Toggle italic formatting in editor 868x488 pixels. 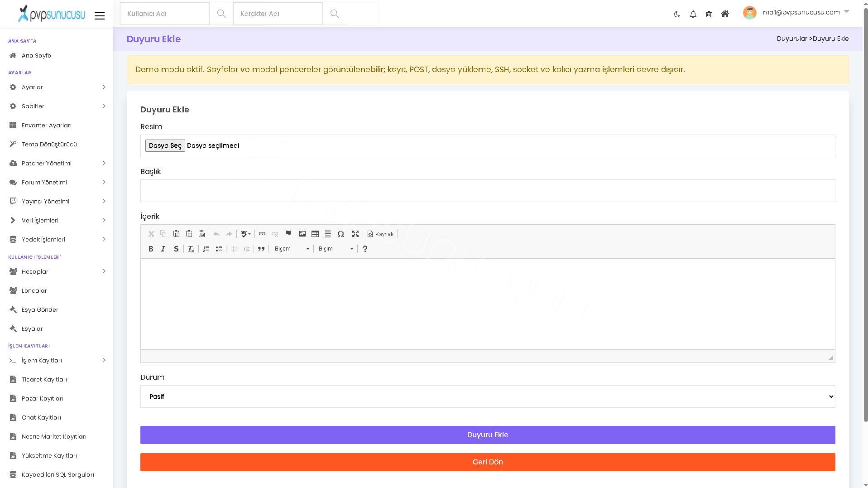click(x=163, y=249)
